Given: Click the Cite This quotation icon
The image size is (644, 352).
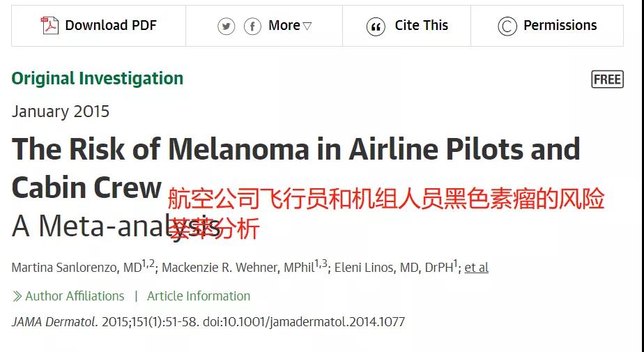Looking at the screenshot, I should pos(376,26).
